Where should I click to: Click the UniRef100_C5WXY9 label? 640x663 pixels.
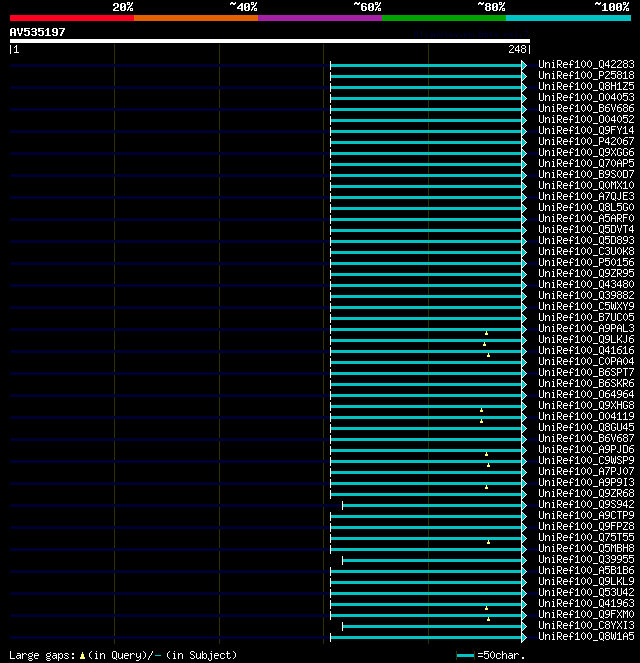(x=586, y=306)
